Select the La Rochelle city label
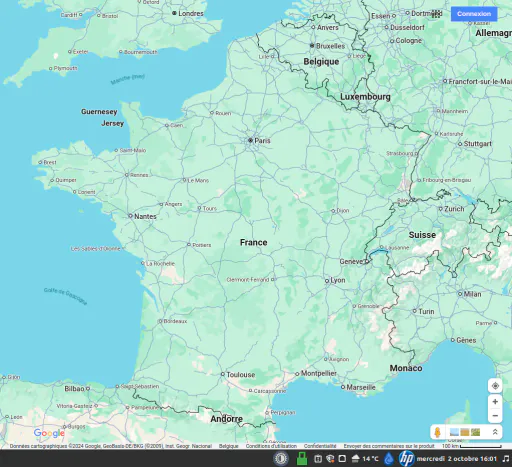The image size is (512, 467). point(160,264)
